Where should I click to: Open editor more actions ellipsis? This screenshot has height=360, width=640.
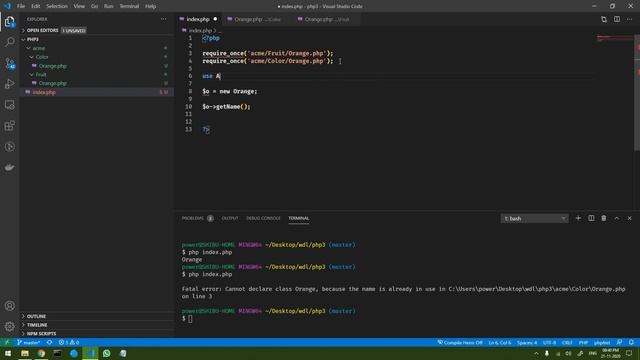tap(629, 19)
